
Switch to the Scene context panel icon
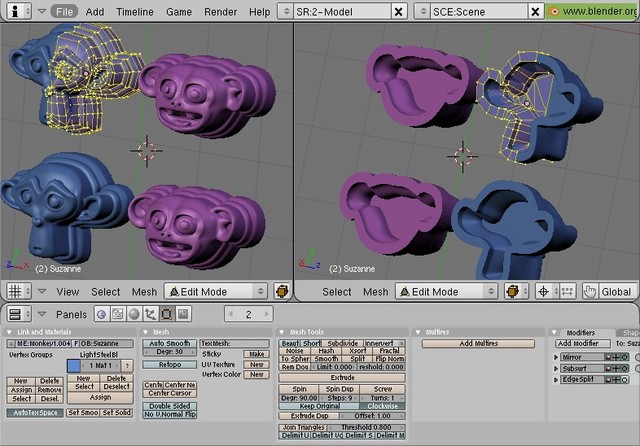(x=183, y=314)
